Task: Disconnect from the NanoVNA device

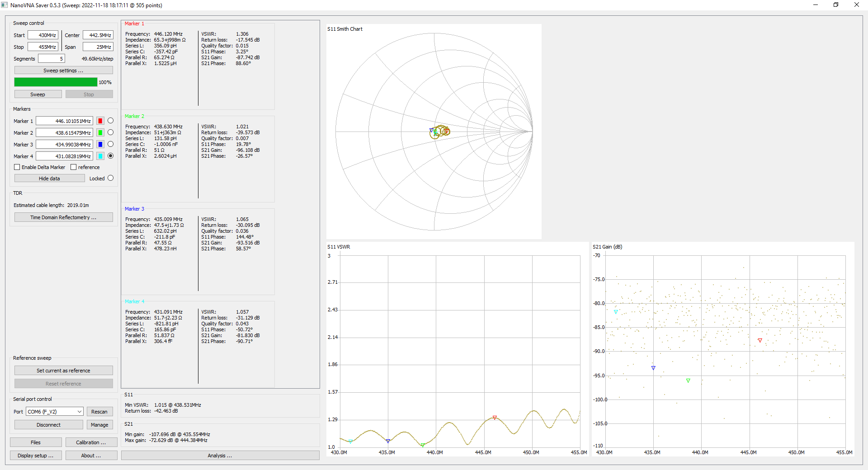Action: [x=48, y=425]
